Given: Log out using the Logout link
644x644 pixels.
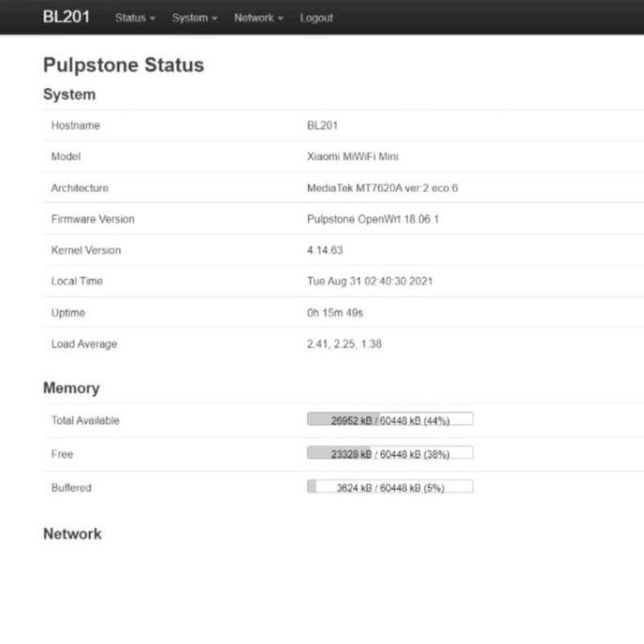Looking at the screenshot, I should pyautogui.click(x=316, y=18).
